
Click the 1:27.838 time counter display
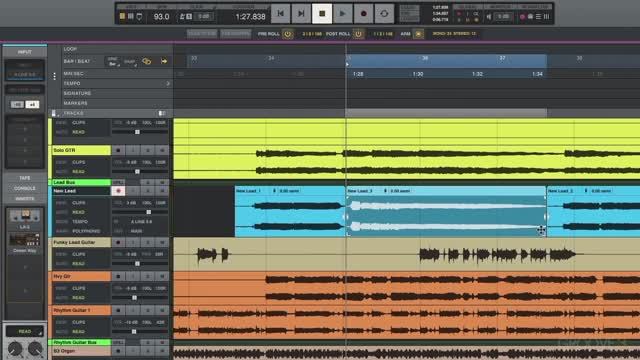pos(250,16)
